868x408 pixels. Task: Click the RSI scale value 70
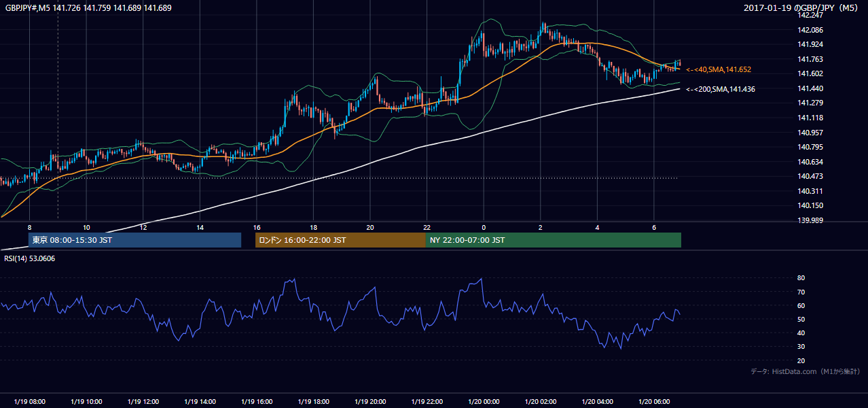[801, 292]
